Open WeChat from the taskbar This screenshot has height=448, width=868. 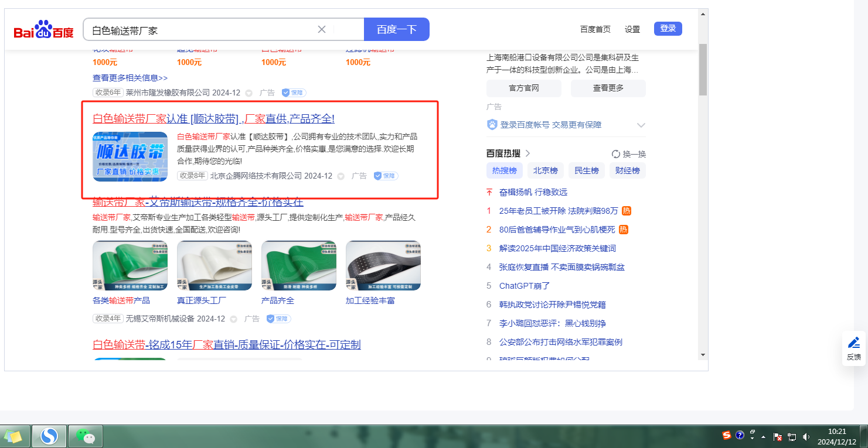click(86, 436)
